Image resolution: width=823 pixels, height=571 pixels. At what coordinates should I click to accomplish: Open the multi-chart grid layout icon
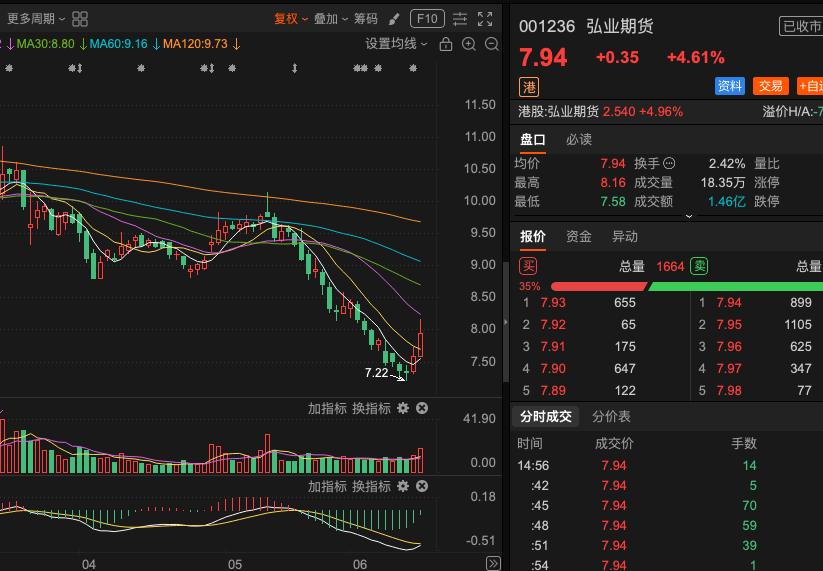[x=80, y=19]
